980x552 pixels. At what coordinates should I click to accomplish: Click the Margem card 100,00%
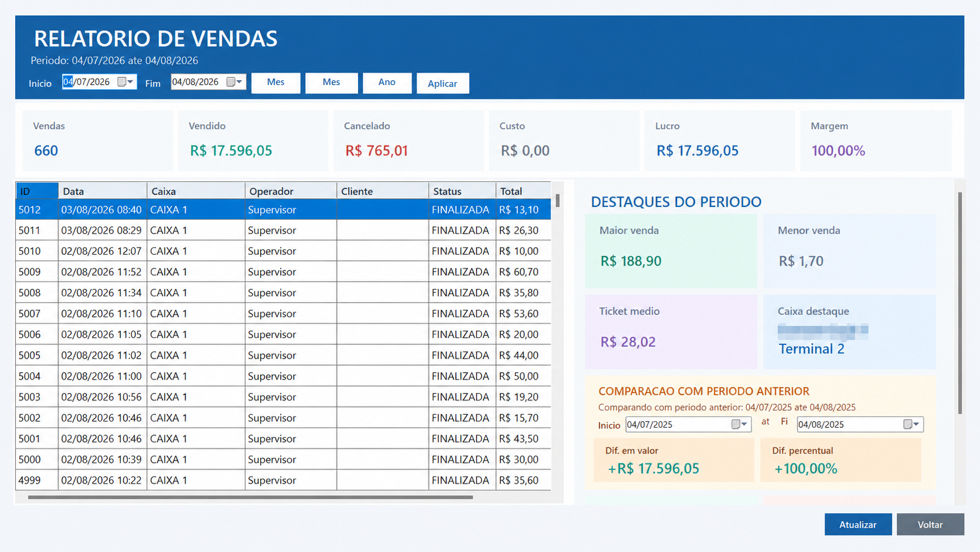point(876,141)
